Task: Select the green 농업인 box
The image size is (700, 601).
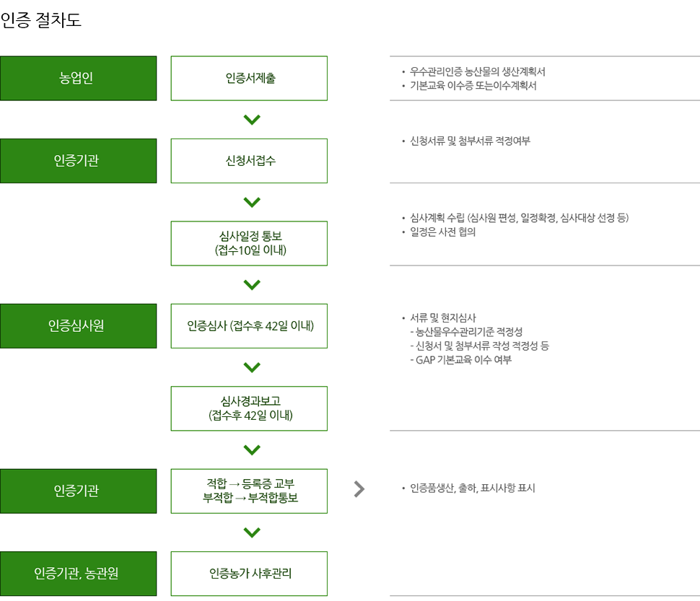Action: tap(78, 78)
